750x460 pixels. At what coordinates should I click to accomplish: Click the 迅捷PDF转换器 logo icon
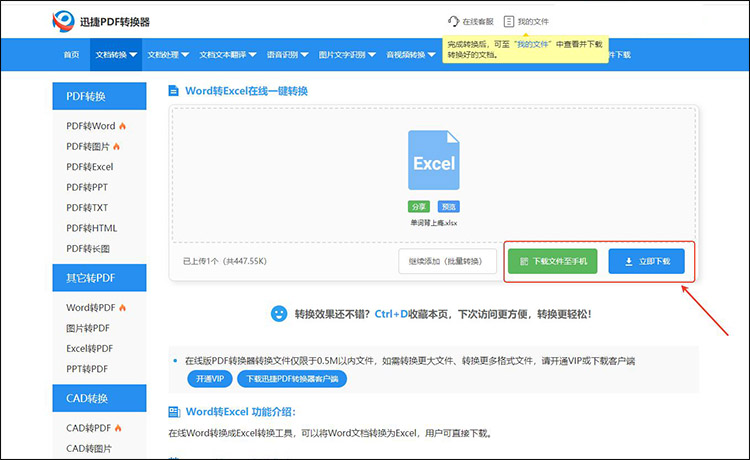(63, 21)
